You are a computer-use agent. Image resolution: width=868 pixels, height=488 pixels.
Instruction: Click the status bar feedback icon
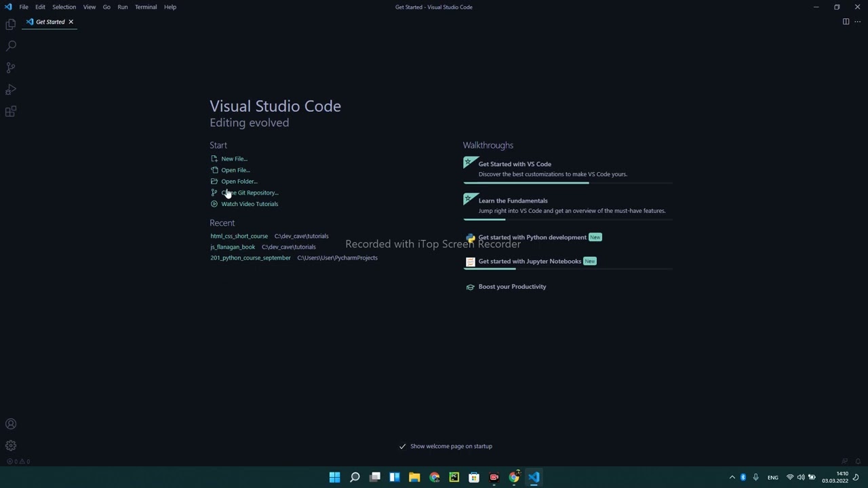[x=844, y=462]
